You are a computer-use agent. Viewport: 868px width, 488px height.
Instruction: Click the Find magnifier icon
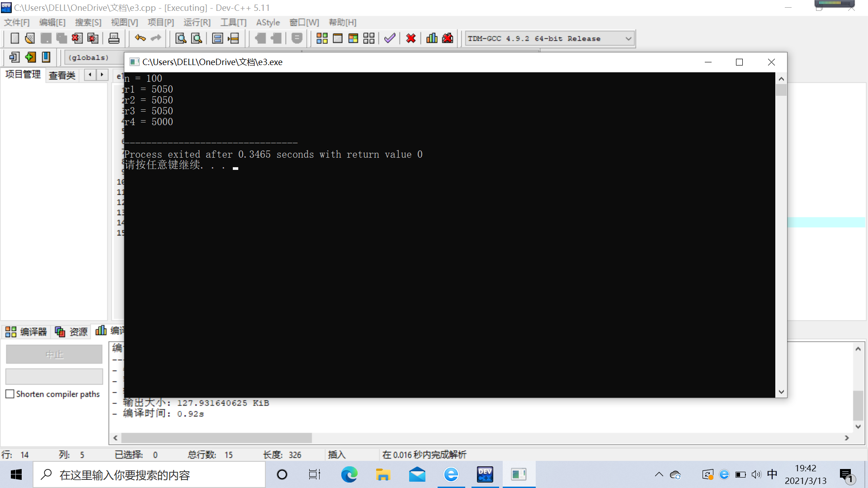coord(181,38)
